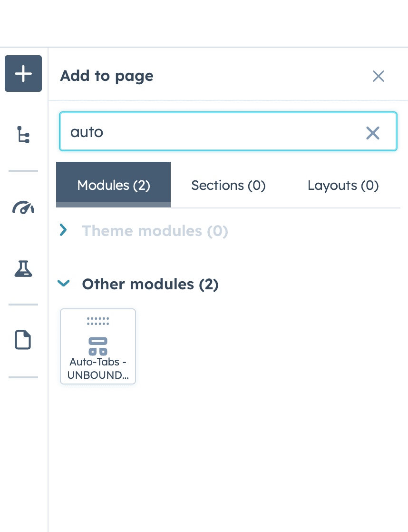Click the page document icon in the sidebar
Viewport: 408px width, 532px height.
coord(23,340)
